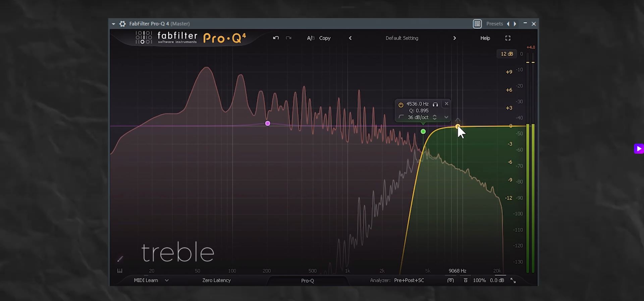Select previous preset in title bar
Viewport: 644px width, 301px height.
coord(508,24)
